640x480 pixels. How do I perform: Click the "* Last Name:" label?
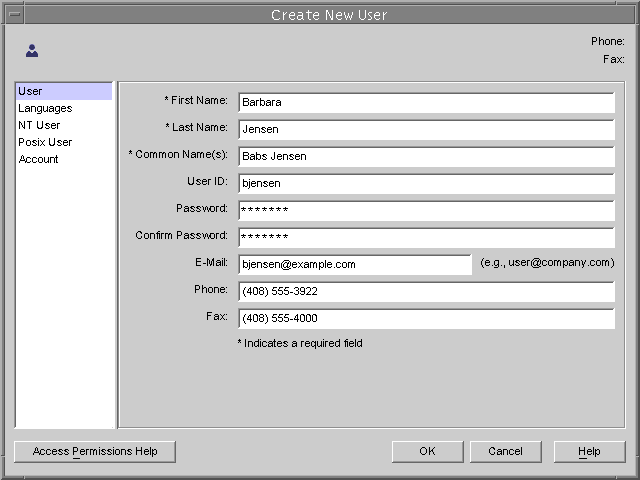click(x=196, y=127)
